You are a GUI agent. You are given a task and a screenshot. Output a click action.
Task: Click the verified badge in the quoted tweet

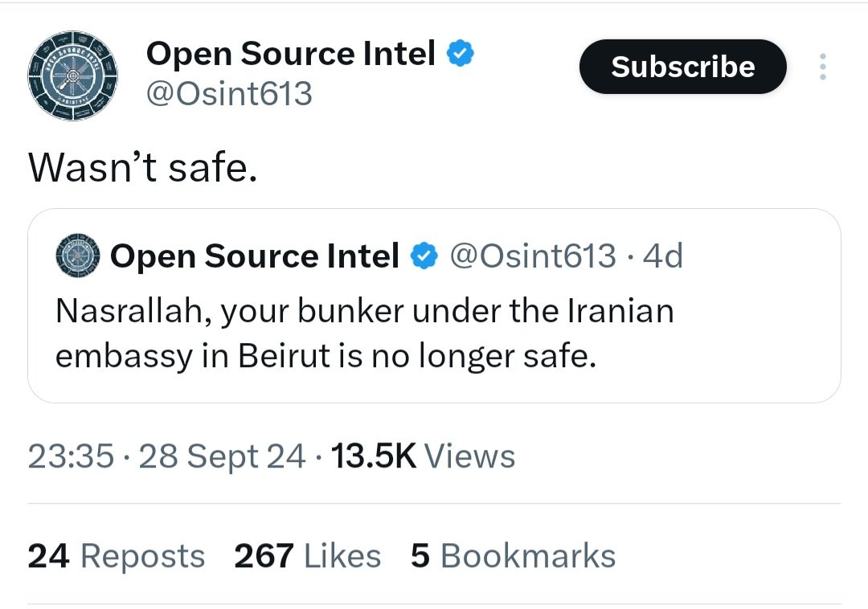(424, 255)
